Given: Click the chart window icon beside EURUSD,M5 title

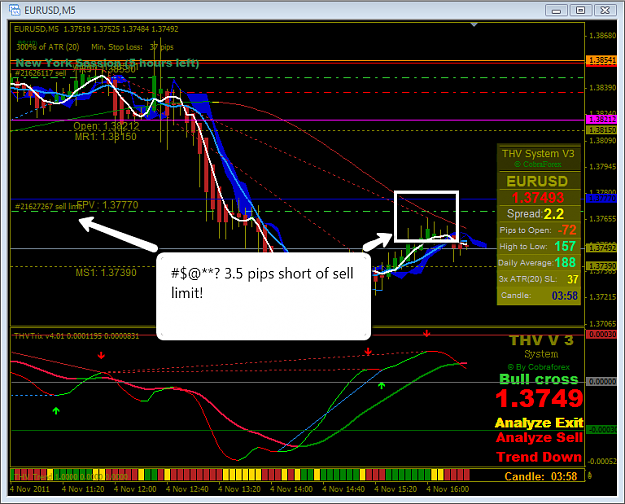Looking at the screenshot, I should point(14,10).
